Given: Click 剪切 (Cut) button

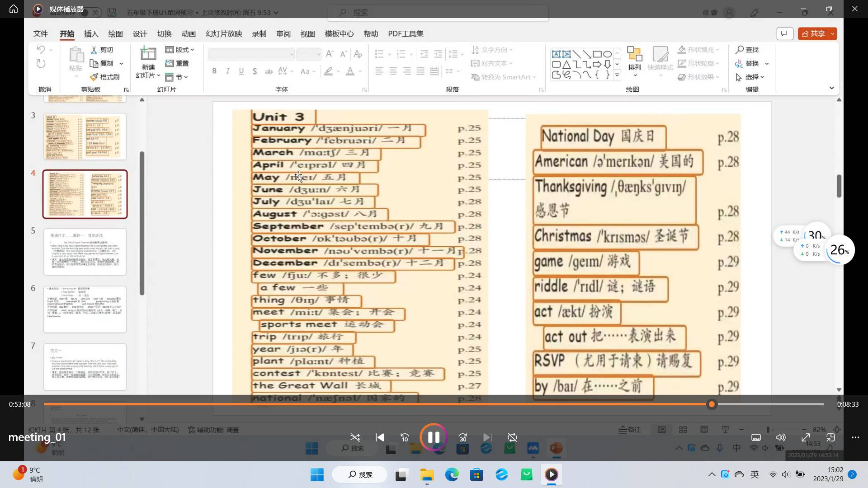Looking at the screenshot, I should pos(102,50).
